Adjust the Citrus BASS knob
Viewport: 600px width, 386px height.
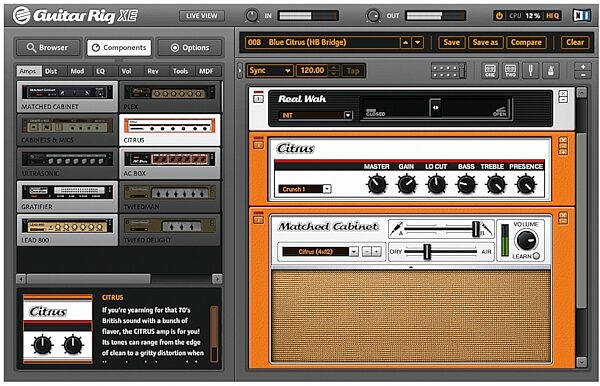tap(466, 184)
